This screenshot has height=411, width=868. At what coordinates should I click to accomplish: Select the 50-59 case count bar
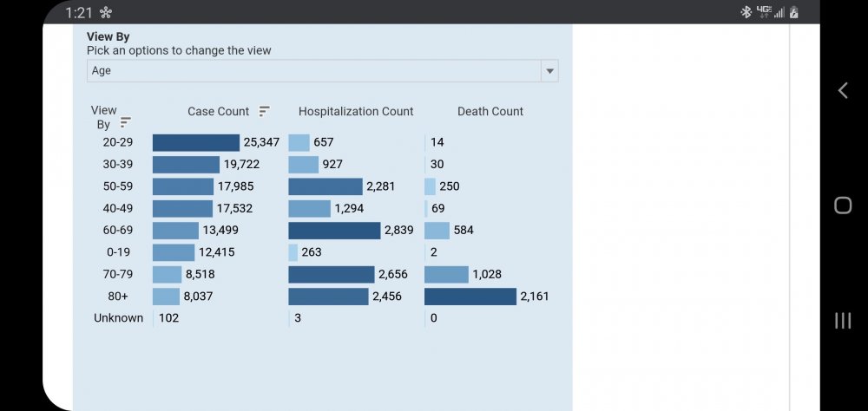(183, 186)
